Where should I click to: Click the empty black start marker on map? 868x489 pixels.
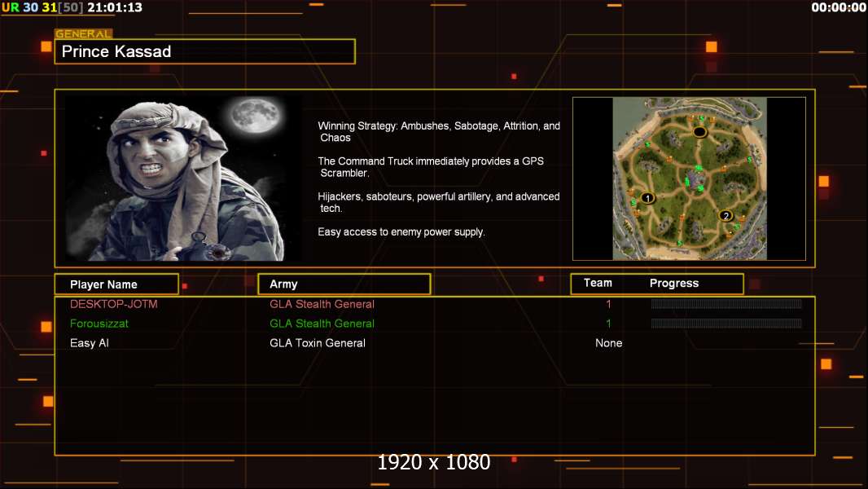(699, 132)
